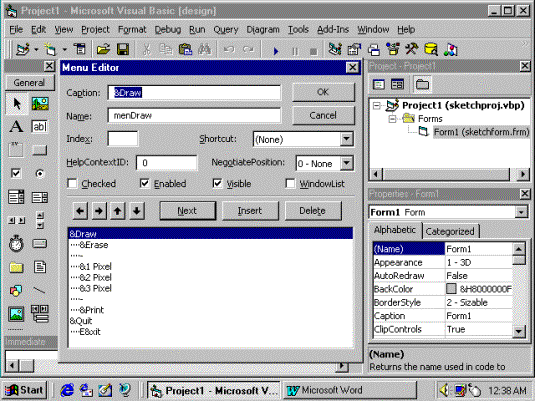Screen dimensions: 535x401
Task: Click the Start run arrow icon
Action: pyautogui.click(x=276, y=51)
